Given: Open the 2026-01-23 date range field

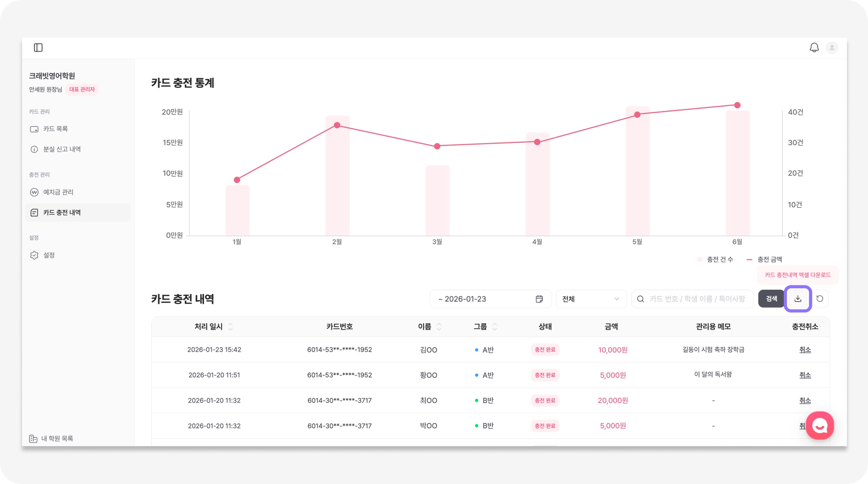Looking at the screenshot, I should point(483,299).
